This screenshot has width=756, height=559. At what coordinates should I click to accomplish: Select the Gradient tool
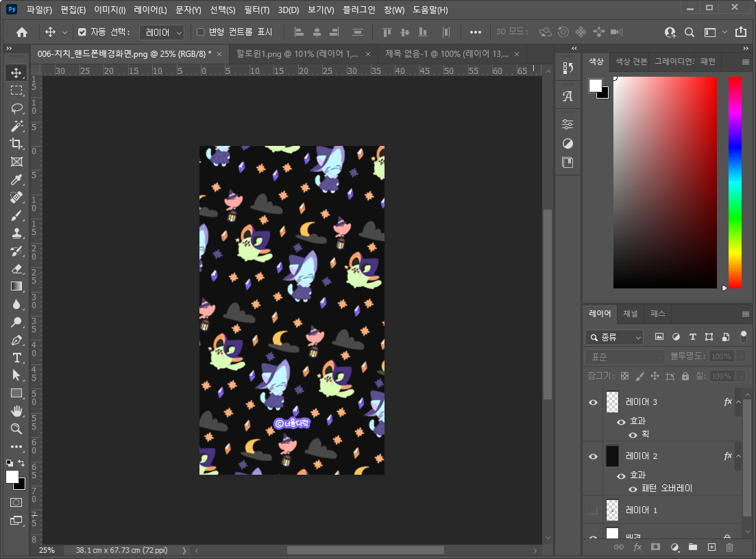pos(16,286)
